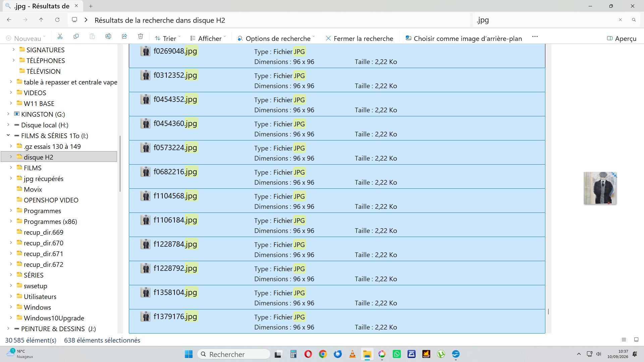Screen dimensions: 644x362
Task: Click the Cut scissors icon
Action: tap(60, 37)
